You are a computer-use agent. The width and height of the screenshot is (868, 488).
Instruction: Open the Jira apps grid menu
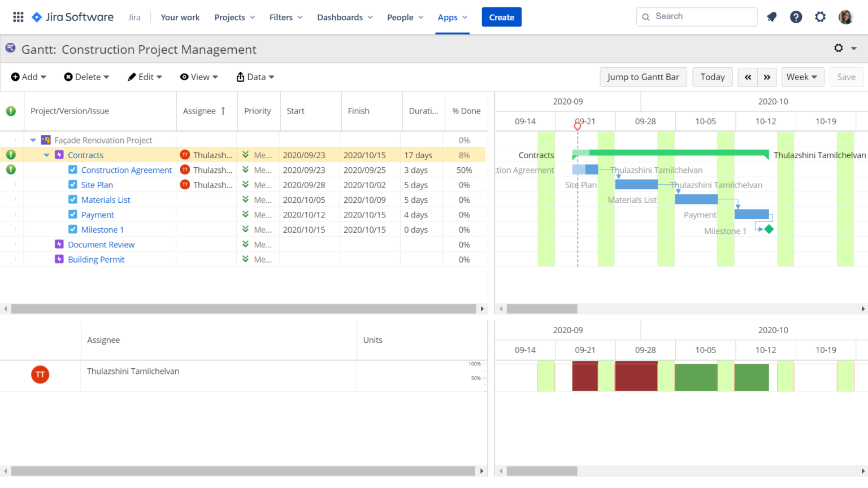[18, 16]
